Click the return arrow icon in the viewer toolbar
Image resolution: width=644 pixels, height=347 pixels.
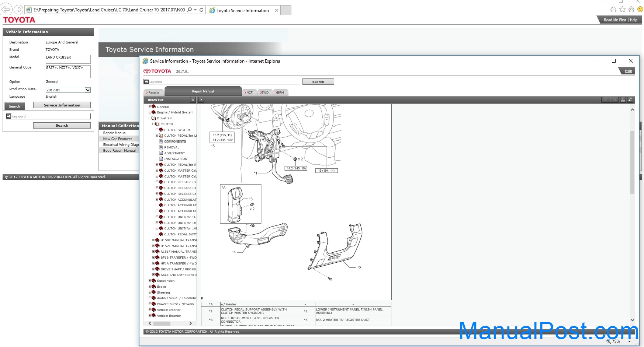[630, 100]
